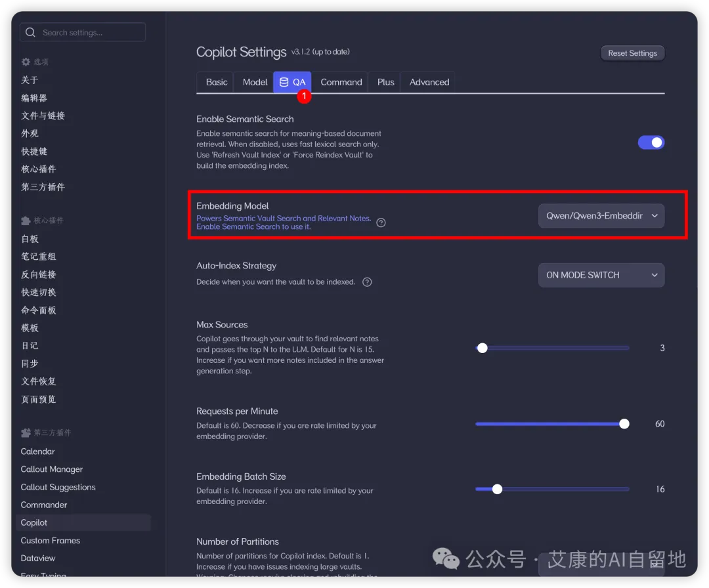Click the Requests per Minute slider handle
The width and height of the screenshot is (709, 588).
624,424
